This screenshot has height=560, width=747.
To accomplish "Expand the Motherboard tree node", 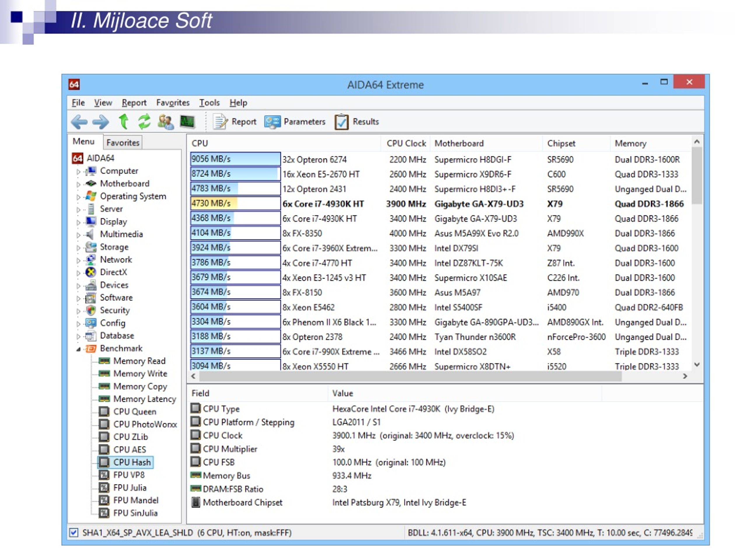I will [x=78, y=184].
